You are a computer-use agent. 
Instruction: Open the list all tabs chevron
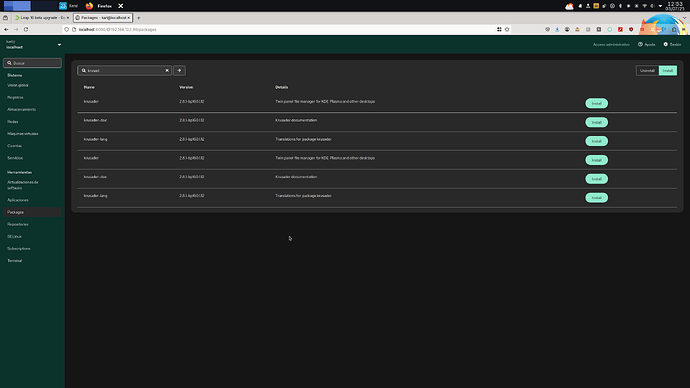[x=684, y=18]
